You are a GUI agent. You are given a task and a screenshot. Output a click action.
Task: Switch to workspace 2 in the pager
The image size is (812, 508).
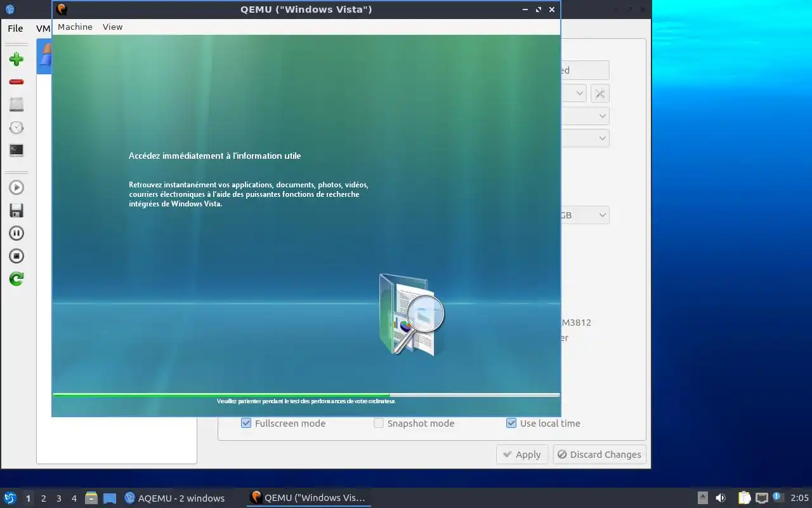[43, 498]
